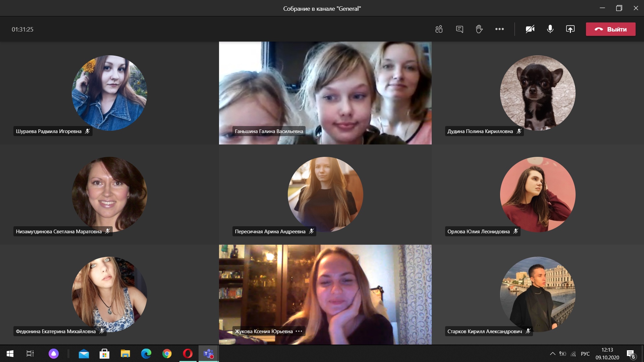Open Windows Task View
Viewport: 644px width, 362px height.
point(30,354)
